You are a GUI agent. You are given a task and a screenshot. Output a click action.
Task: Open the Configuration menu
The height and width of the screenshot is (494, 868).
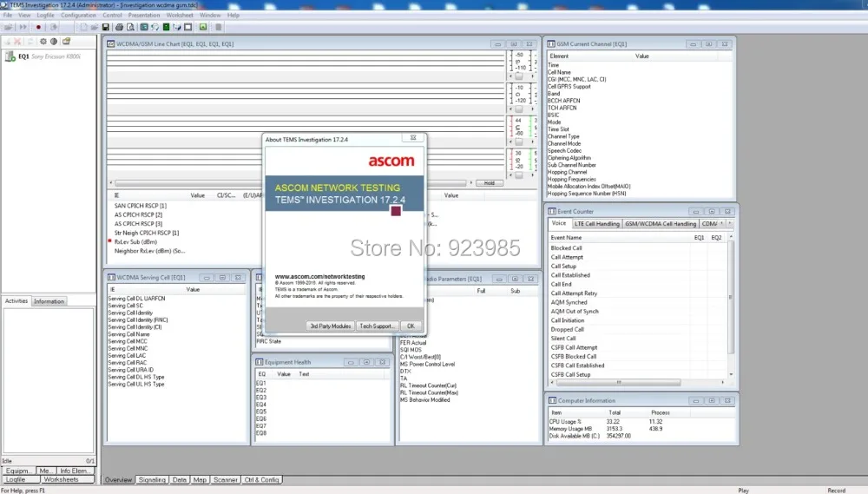[x=79, y=16]
